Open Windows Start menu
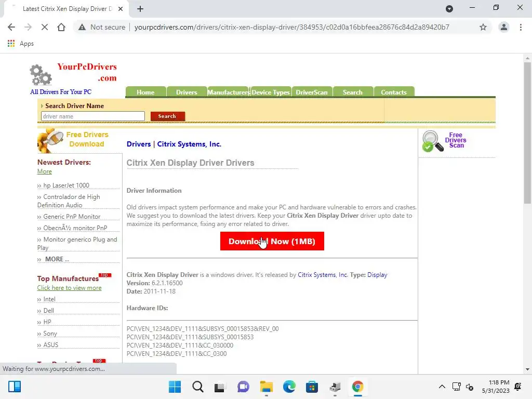This screenshot has width=532, height=399. coord(175,387)
